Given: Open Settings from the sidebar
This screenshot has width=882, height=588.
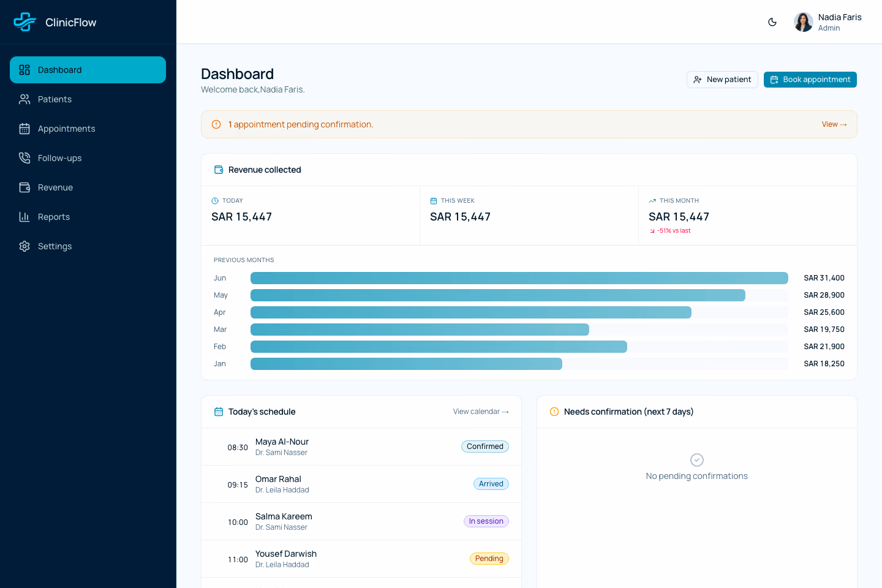Looking at the screenshot, I should click(88, 246).
